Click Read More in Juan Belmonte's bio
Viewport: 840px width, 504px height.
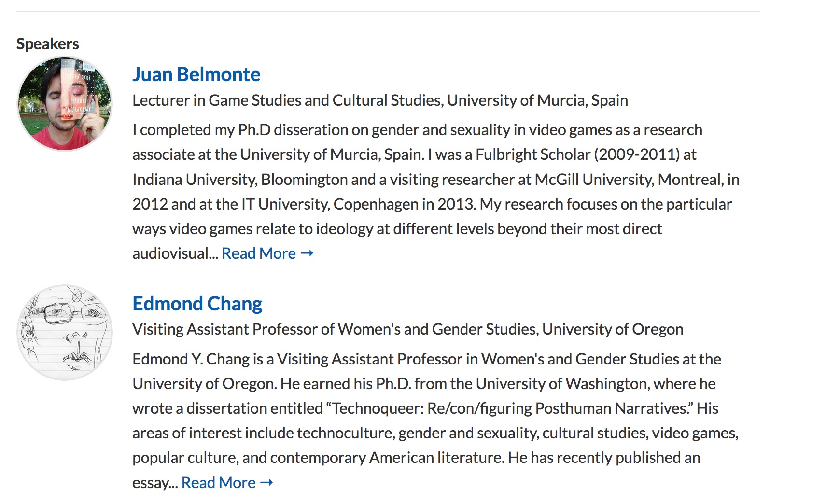[259, 253]
